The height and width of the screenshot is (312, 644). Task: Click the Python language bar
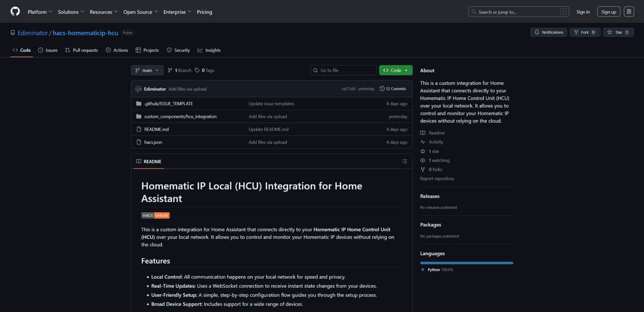pos(466,263)
